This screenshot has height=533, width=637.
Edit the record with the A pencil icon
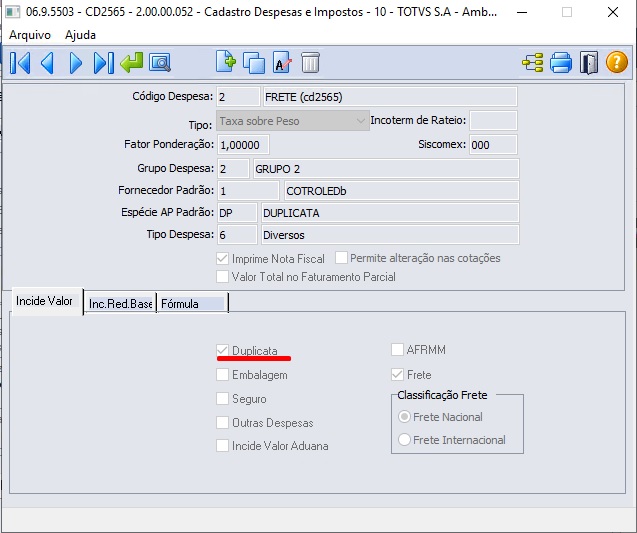point(282,63)
